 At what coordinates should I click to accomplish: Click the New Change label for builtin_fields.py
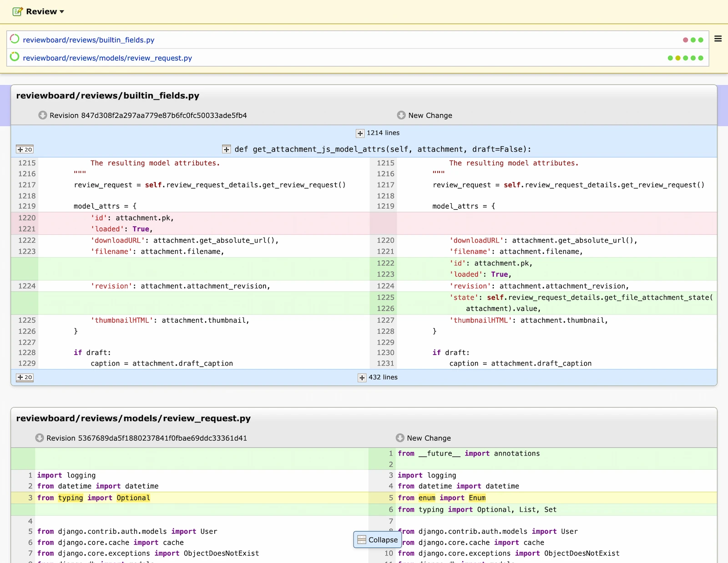coord(430,116)
